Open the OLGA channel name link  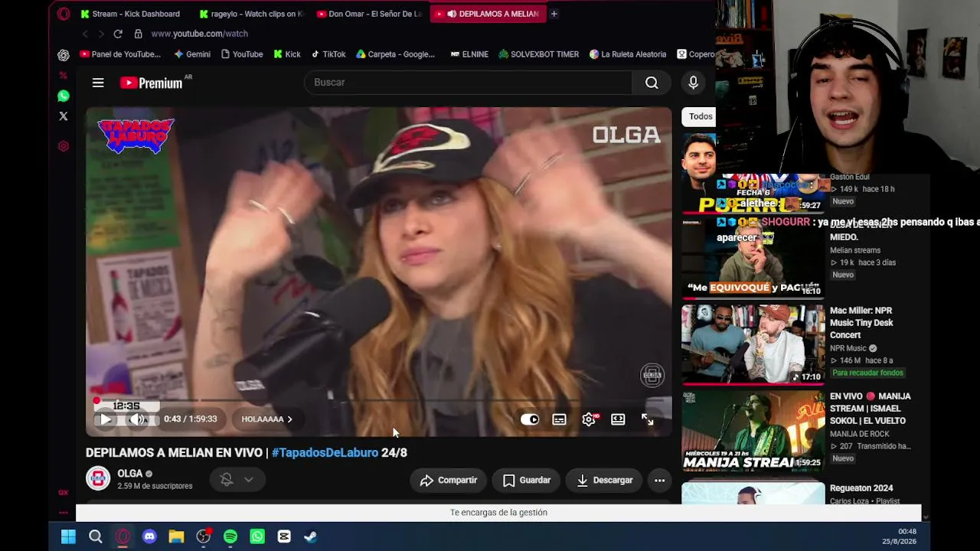coord(130,474)
